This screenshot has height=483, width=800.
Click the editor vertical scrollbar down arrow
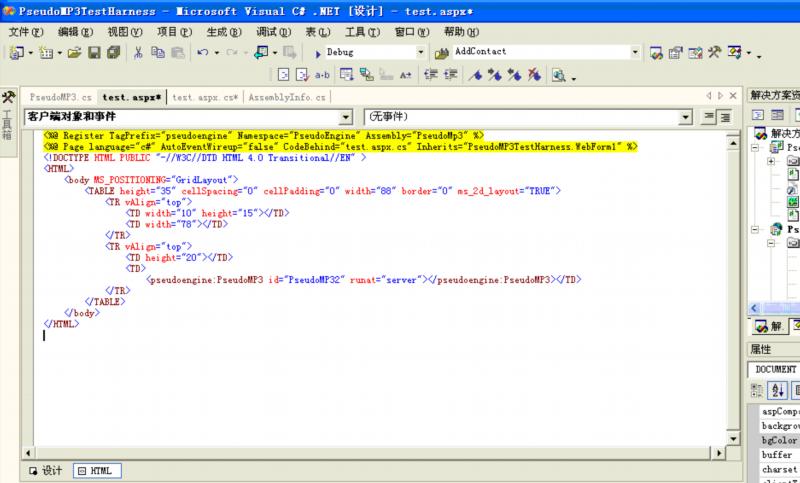733,438
